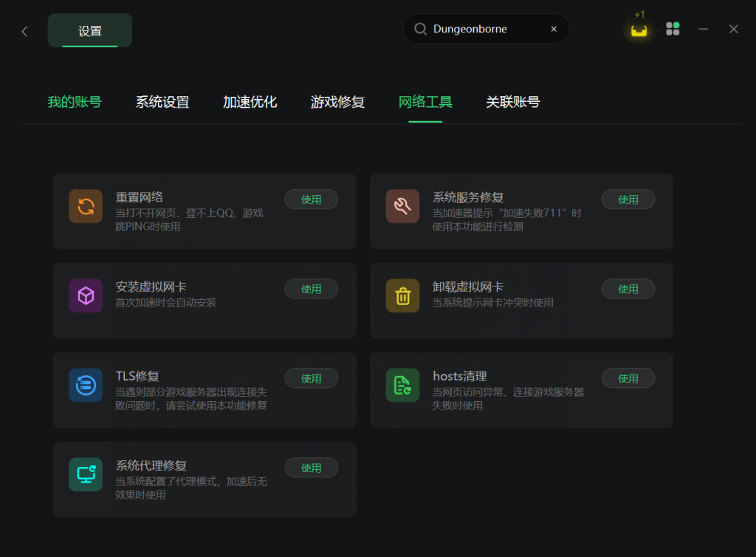Clear the Dungeonborne search text

coord(554,29)
